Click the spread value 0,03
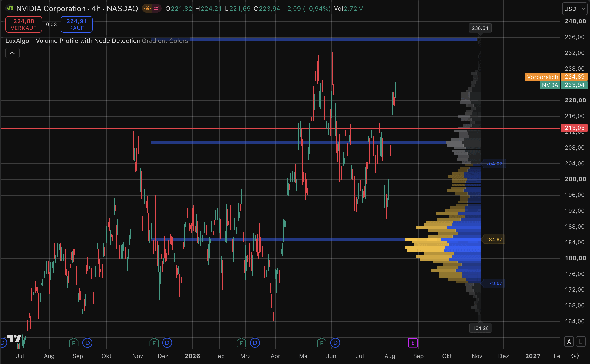Viewport: 590px width, 364px height. click(x=51, y=24)
